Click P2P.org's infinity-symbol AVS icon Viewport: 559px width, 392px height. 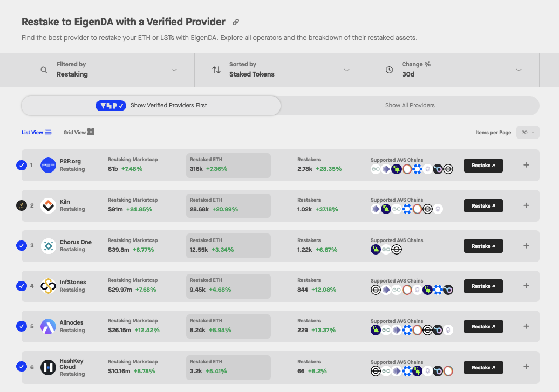376,169
